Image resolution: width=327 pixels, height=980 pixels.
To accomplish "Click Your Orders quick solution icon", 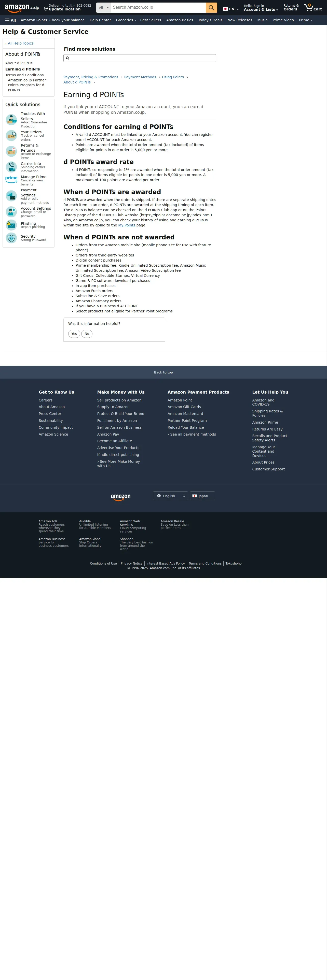I will 11,135.
